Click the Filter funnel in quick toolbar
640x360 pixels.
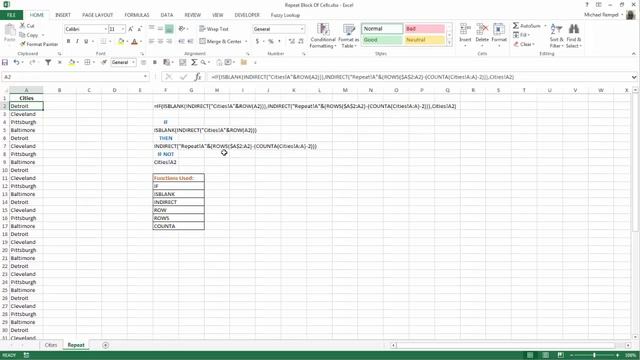[48, 62]
